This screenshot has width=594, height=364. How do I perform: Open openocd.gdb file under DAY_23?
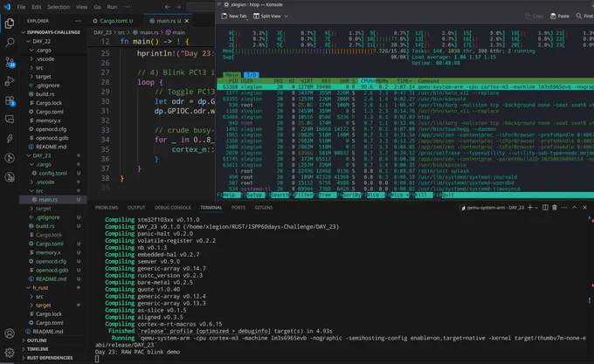tap(52, 270)
